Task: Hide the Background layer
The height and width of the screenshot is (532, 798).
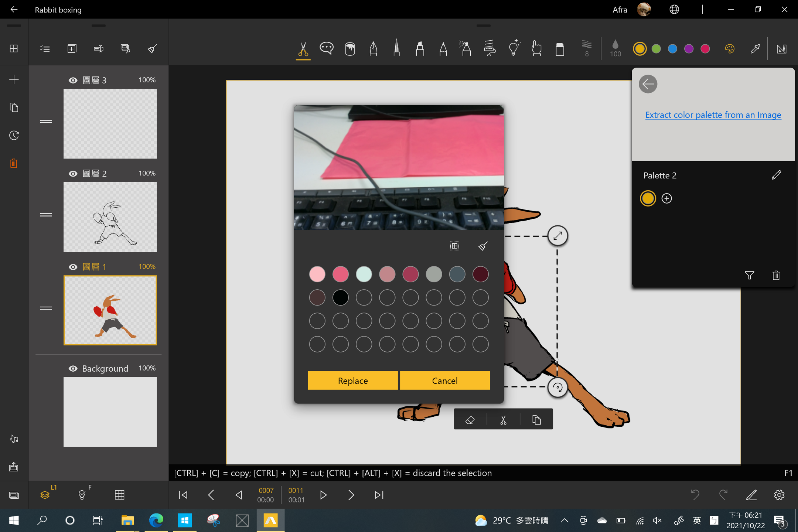Action: tap(73, 368)
